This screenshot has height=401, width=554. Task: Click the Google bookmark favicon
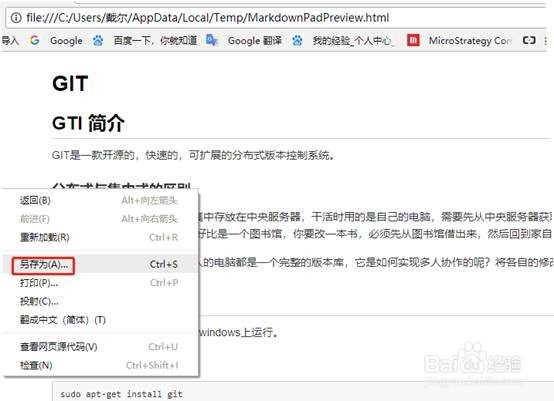35,40
